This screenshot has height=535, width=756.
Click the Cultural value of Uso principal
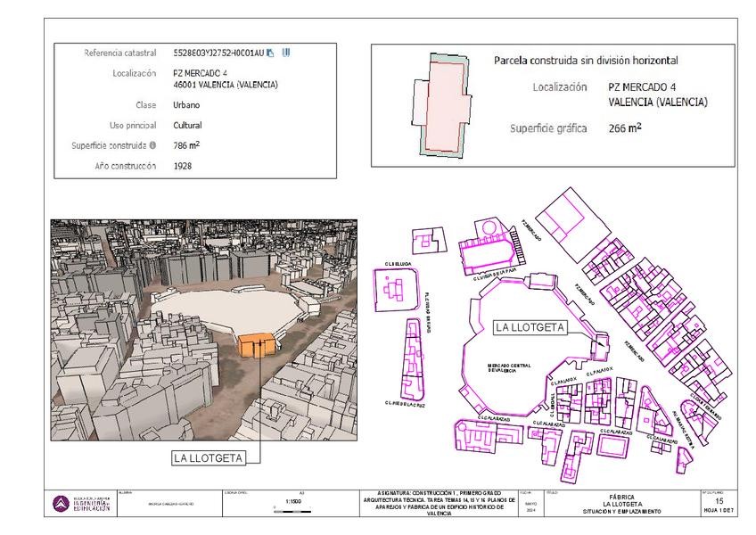pyautogui.click(x=187, y=126)
